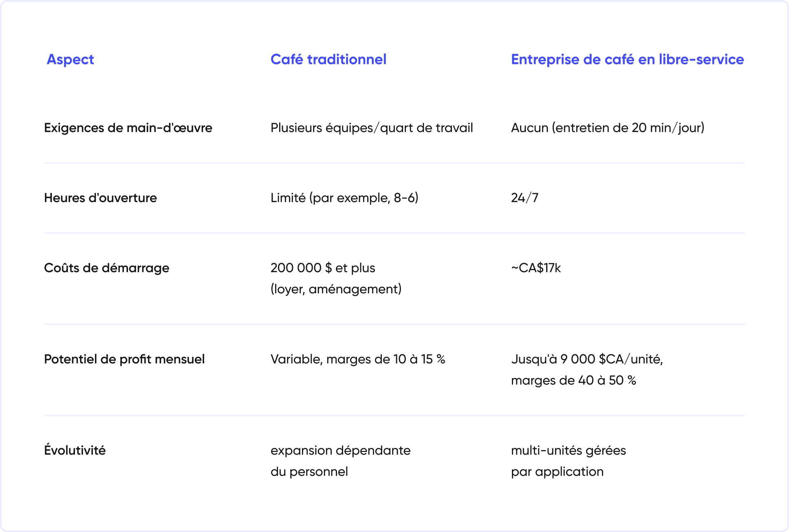Select the "marges de 40 à 50 %" line
Viewport: 789px width, 532px height.
pos(573,380)
